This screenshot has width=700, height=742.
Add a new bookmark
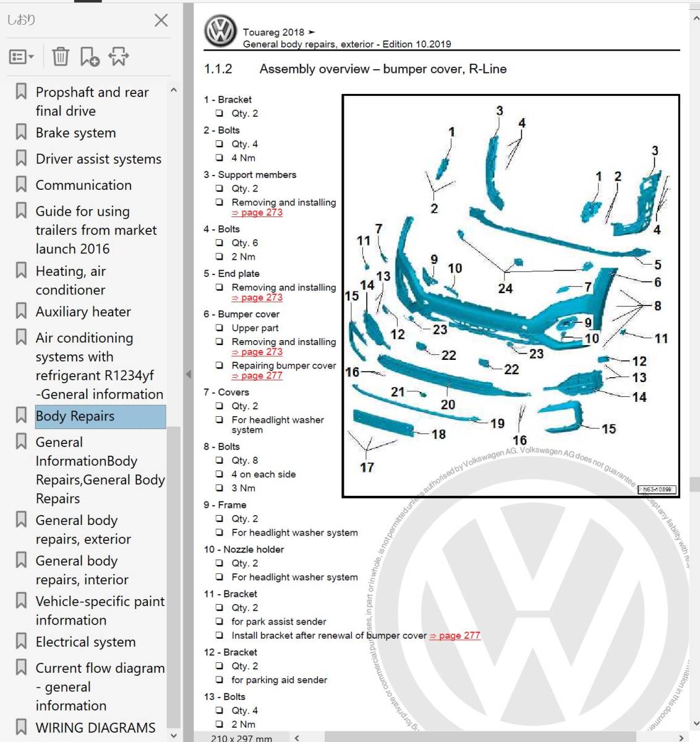(90, 57)
